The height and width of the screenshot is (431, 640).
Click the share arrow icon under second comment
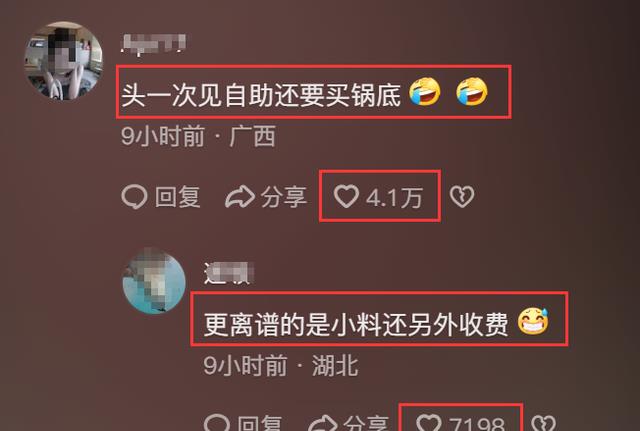(322, 424)
